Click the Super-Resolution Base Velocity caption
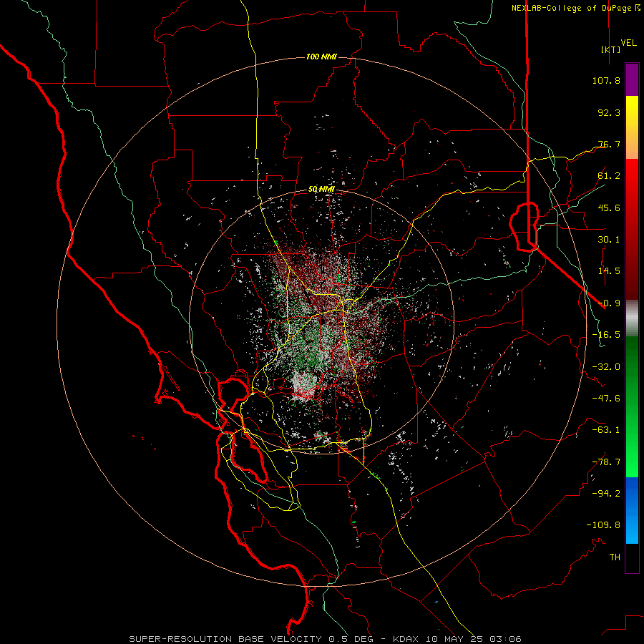 (x=325, y=639)
